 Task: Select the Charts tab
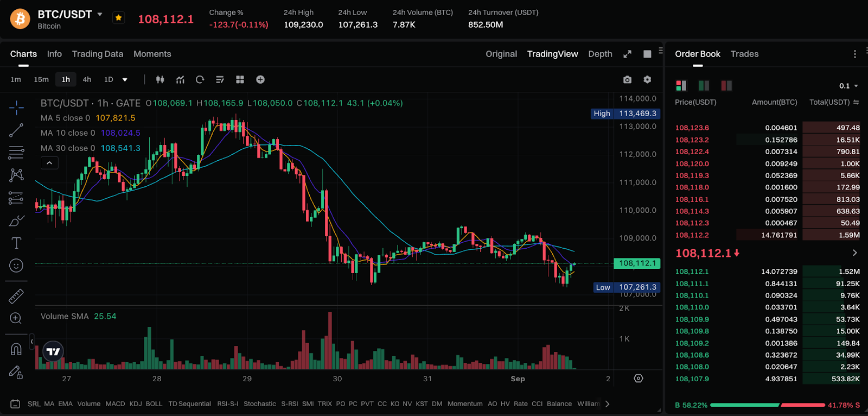coord(23,54)
